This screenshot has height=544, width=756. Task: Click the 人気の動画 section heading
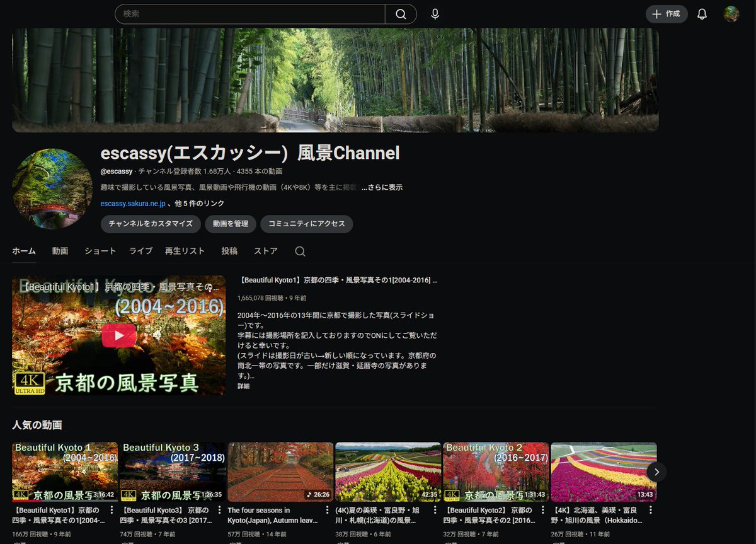coord(37,425)
